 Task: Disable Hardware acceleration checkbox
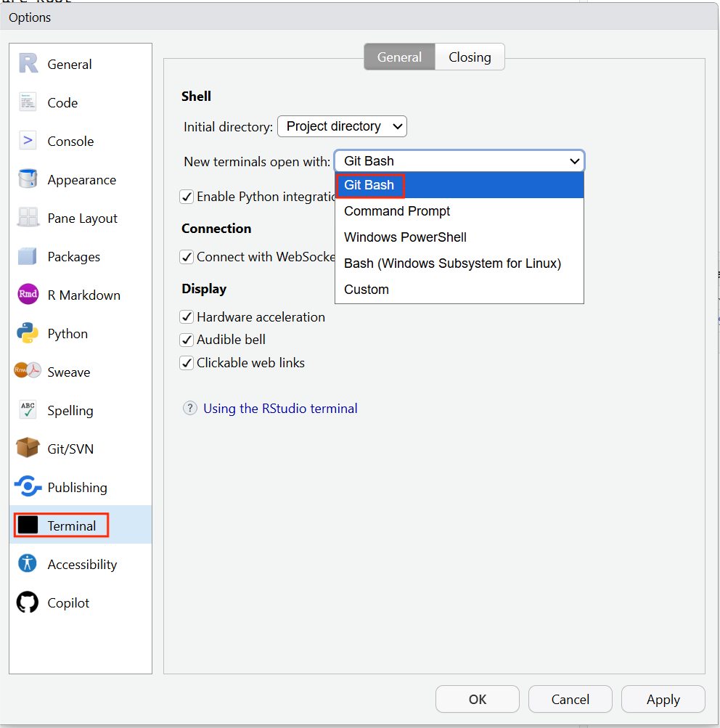point(187,317)
